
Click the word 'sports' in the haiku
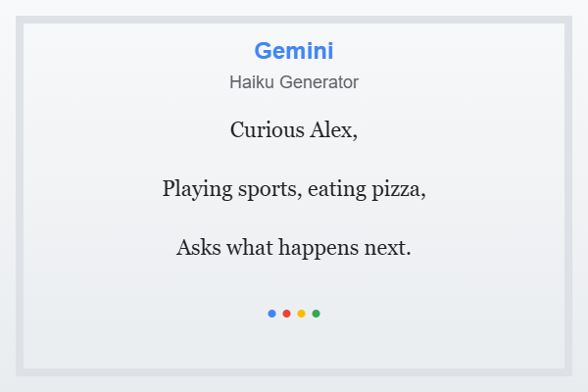click(x=268, y=190)
